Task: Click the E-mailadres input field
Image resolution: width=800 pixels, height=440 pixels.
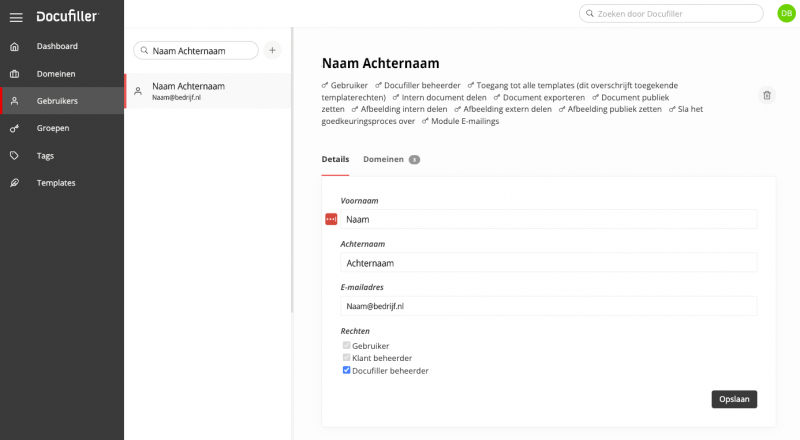Action: tap(548, 306)
